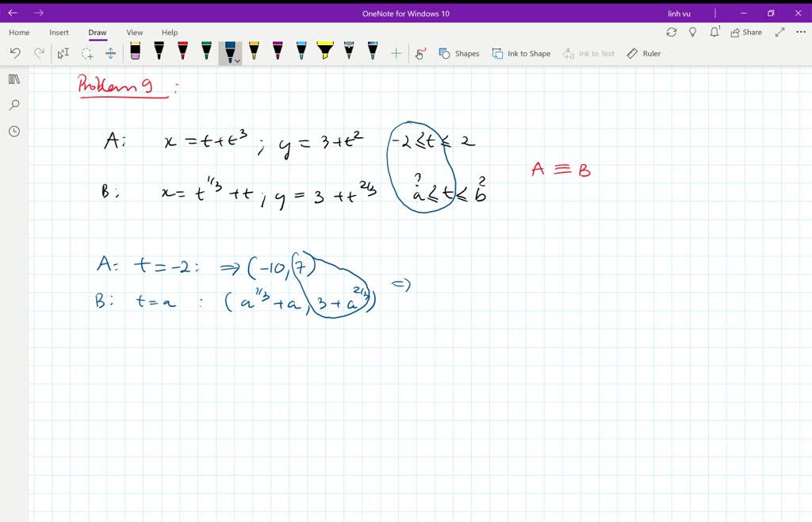The image size is (812, 522).
Task: Open the Help tab
Action: tap(170, 32)
